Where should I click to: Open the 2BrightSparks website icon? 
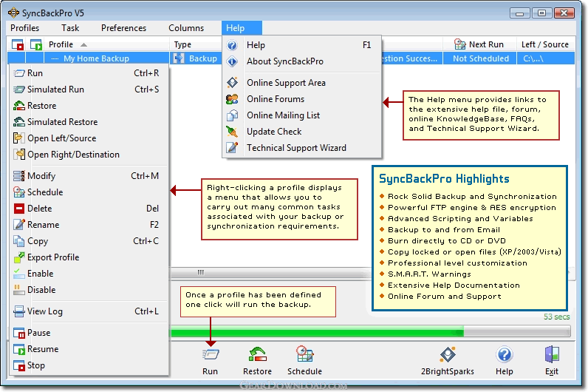coord(448,354)
